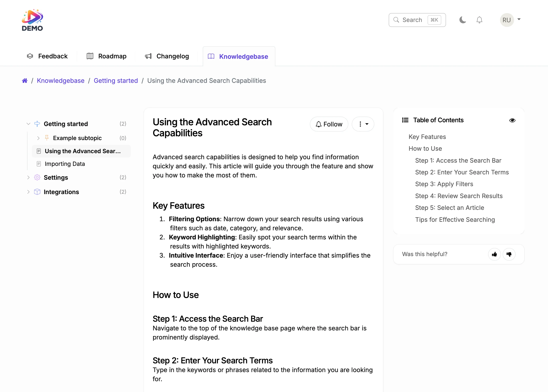Toggle dark mode with the moon icon

point(462,20)
